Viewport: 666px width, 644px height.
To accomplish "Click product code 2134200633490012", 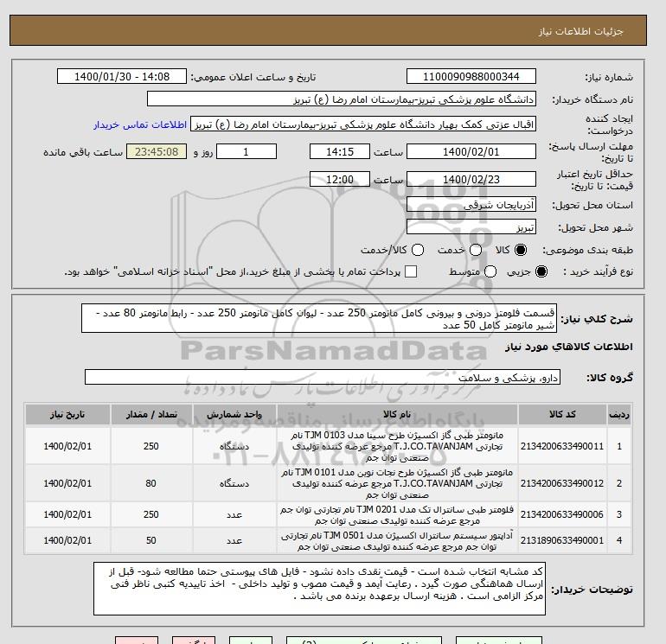I will tap(562, 483).
